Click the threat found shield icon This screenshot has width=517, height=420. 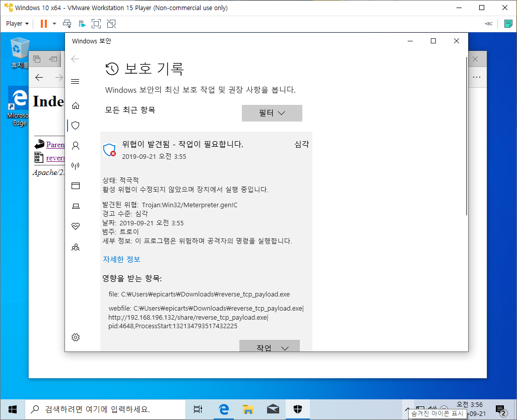(109, 150)
